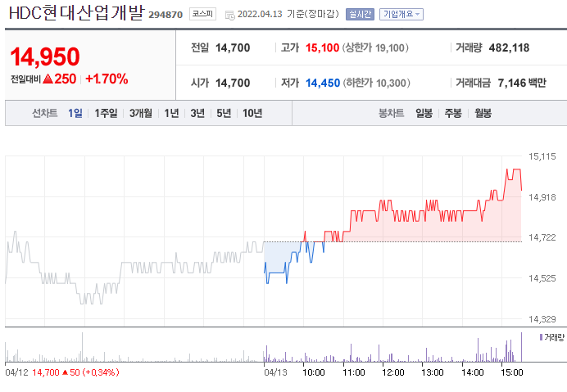
Task: Click the 14:00 time axis label
Action: pyautogui.click(x=473, y=372)
